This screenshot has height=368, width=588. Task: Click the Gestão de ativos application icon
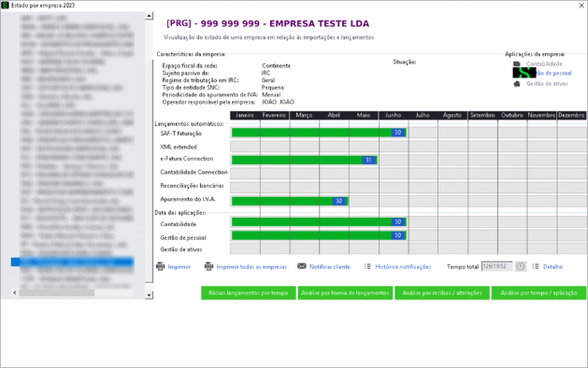[517, 83]
